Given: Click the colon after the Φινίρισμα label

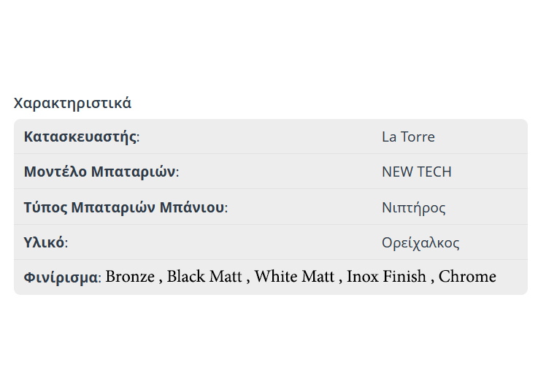Looking at the screenshot, I should [100, 278].
